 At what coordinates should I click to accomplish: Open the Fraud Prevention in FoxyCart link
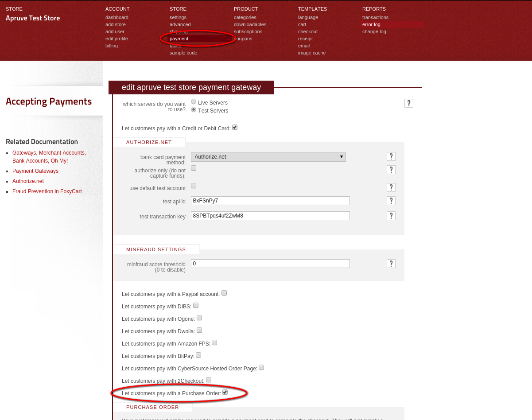click(x=47, y=191)
